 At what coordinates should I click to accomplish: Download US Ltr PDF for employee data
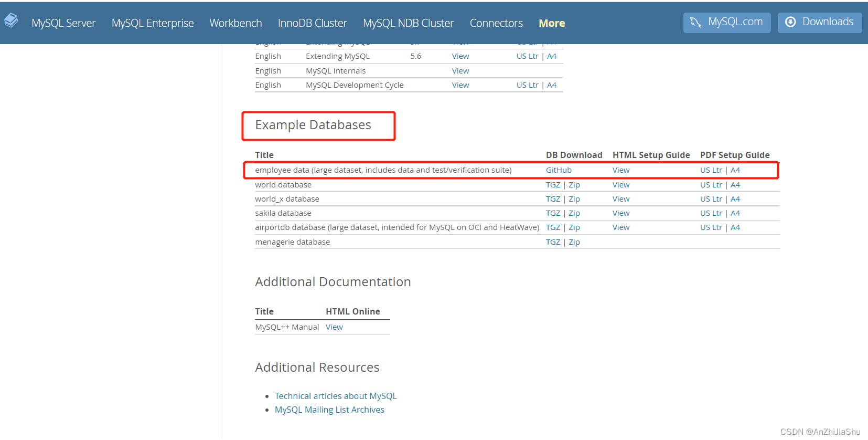coord(711,170)
